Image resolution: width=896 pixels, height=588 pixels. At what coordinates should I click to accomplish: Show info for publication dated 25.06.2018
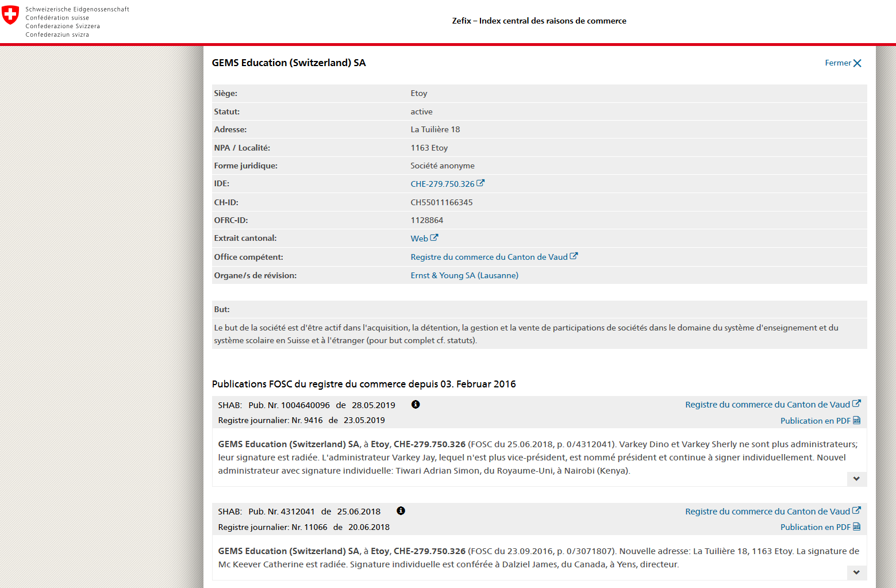[401, 511]
